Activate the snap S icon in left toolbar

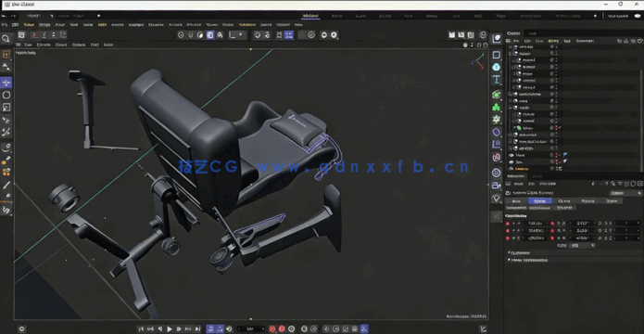tap(6, 211)
